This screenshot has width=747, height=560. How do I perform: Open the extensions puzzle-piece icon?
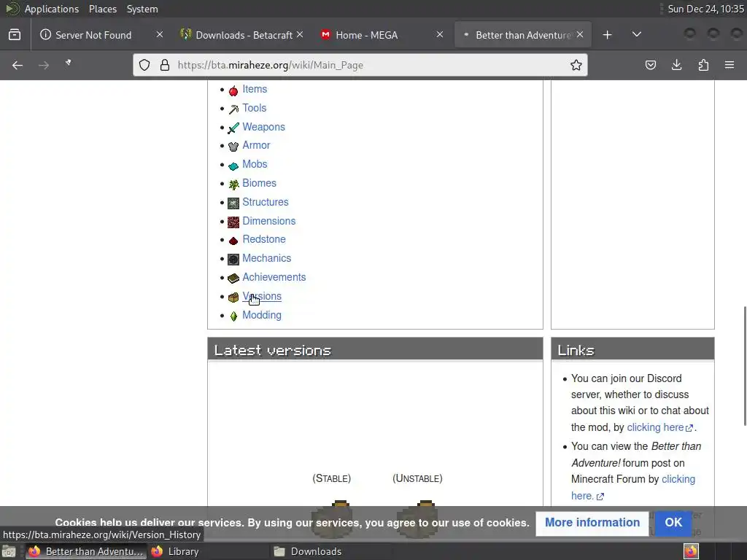[x=703, y=65]
